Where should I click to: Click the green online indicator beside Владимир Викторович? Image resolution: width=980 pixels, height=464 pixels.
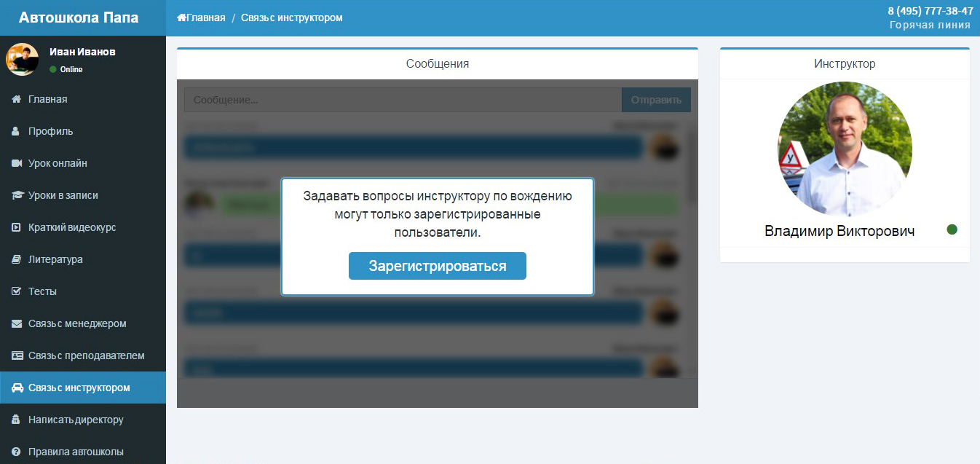(952, 229)
